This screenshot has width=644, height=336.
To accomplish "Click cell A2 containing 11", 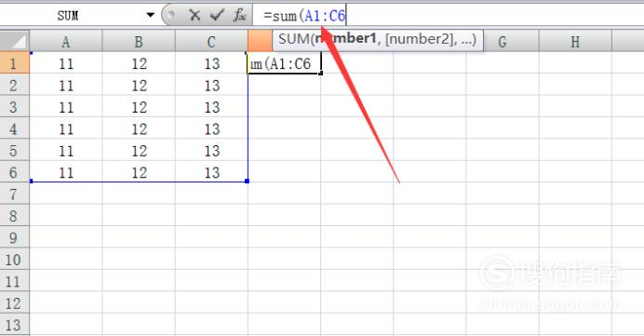I will (x=66, y=85).
